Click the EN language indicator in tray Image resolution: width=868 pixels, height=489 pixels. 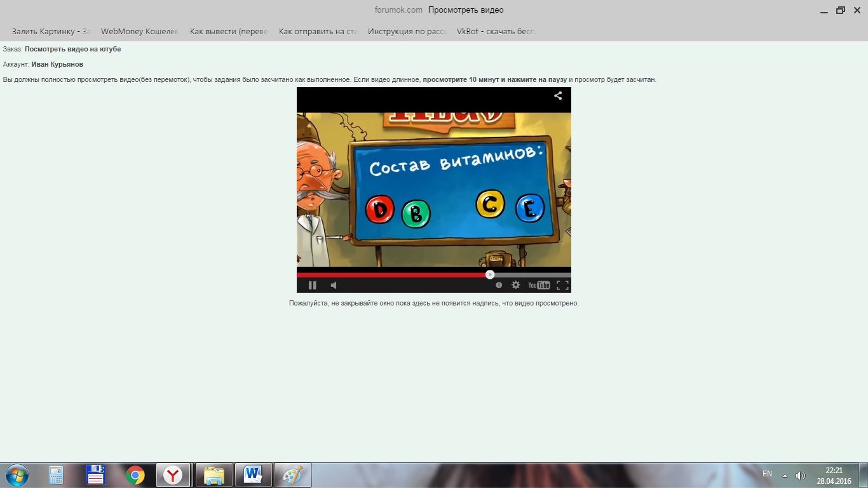coord(767,474)
